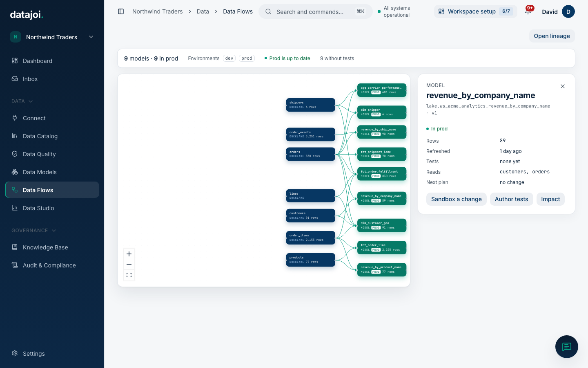Open the Impact view
This screenshot has height=368, width=588.
tap(550, 199)
